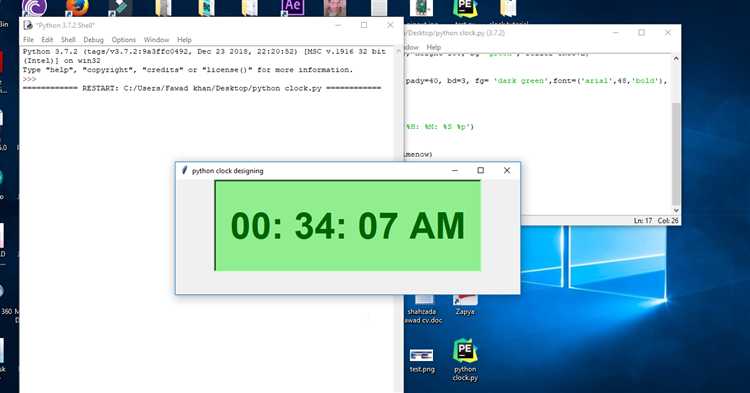
Task: Click the editor scrollbar up arrow
Action: 676,59
